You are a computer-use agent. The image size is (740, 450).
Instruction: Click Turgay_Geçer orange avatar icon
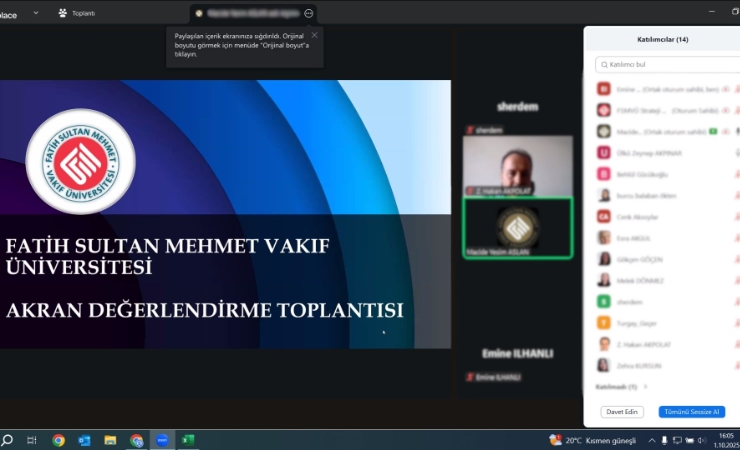pos(604,323)
